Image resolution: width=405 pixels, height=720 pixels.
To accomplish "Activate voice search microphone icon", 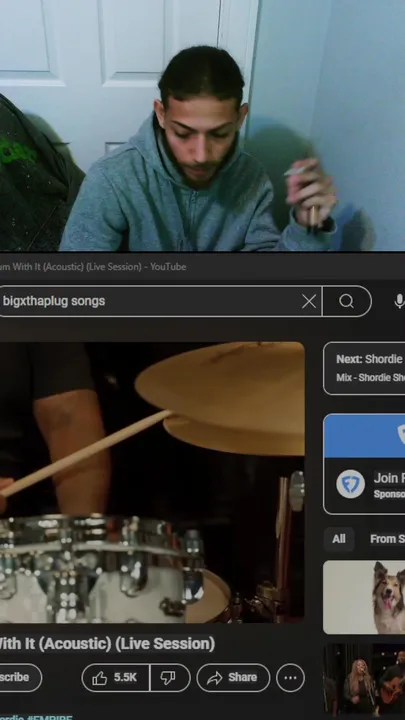I will [399, 301].
